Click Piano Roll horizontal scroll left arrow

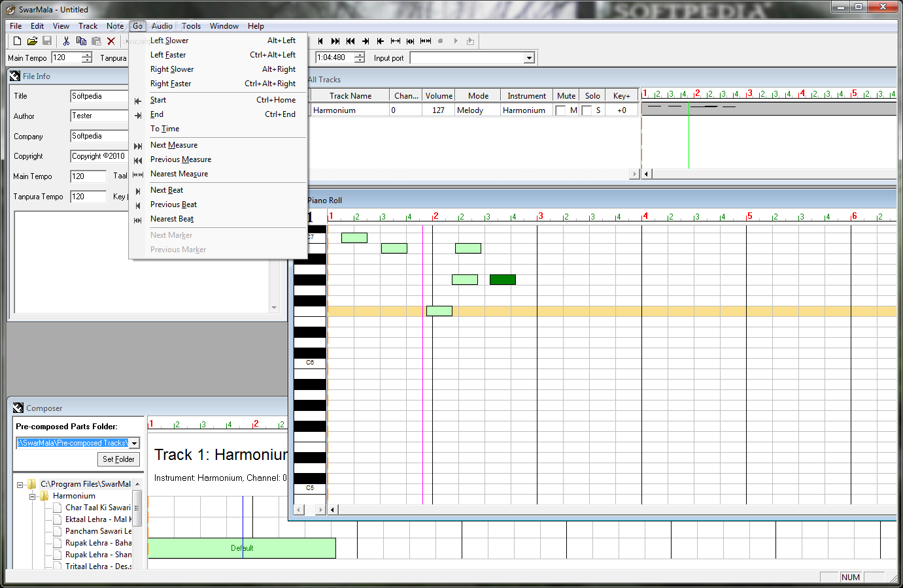[x=332, y=510]
